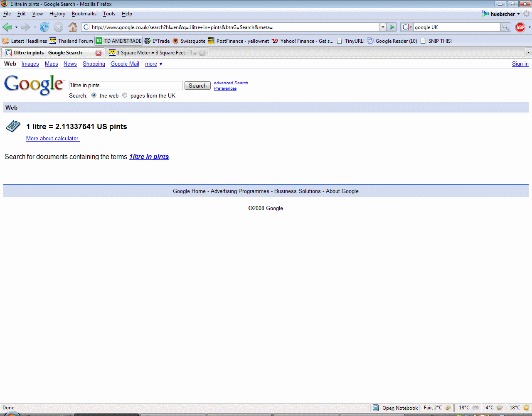
Task: Open the Google Home footer link
Action: [189, 191]
